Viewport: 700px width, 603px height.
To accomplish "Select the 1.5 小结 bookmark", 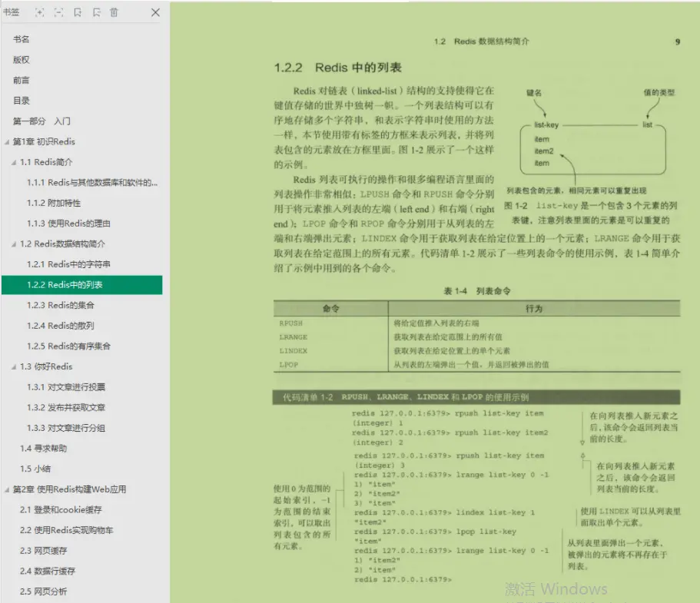I will [35, 469].
